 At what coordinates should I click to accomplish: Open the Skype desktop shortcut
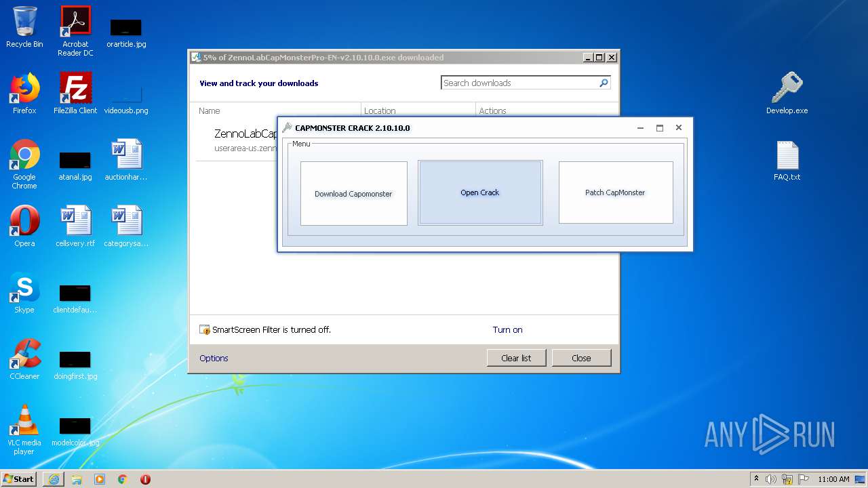pyautogui.click(x=24, y=293)
